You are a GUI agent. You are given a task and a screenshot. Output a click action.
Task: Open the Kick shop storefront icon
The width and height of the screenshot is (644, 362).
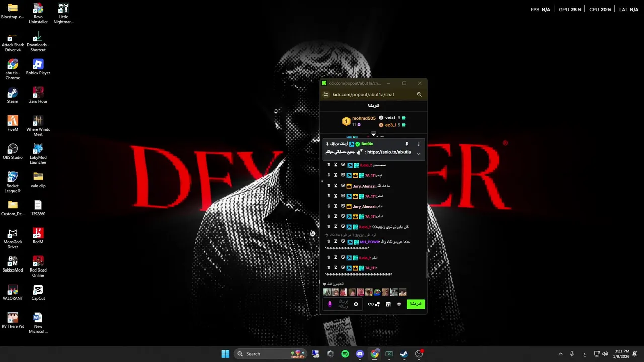point(388,304)
